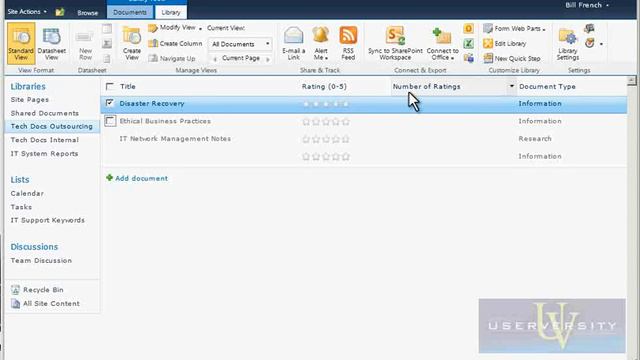This screenshot has height=360, width=640.
Task: Click Connect to Office icon
Action: (442, 36)
